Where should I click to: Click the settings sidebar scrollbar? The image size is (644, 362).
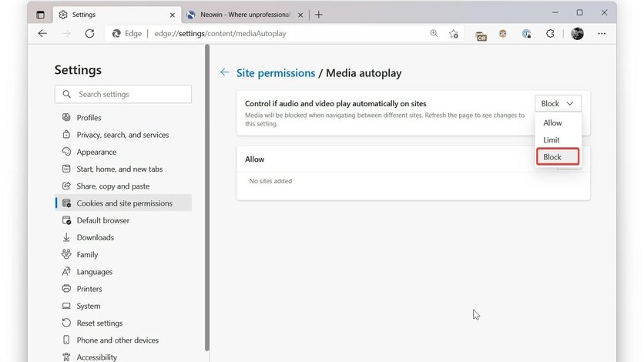coord(207,197)
